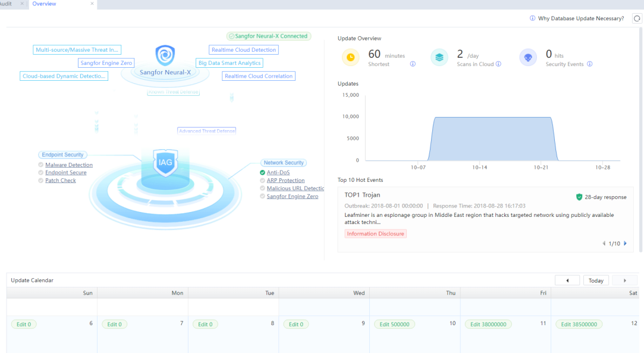Click the IAG shield icon
The height and width of the screenshot is (353, 644).
pos(165,162)
